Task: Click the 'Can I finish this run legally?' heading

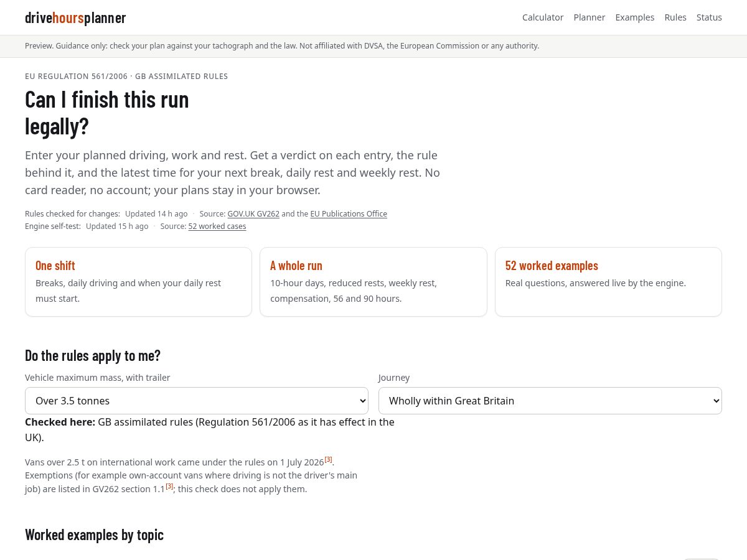Action: click(107, 113)
